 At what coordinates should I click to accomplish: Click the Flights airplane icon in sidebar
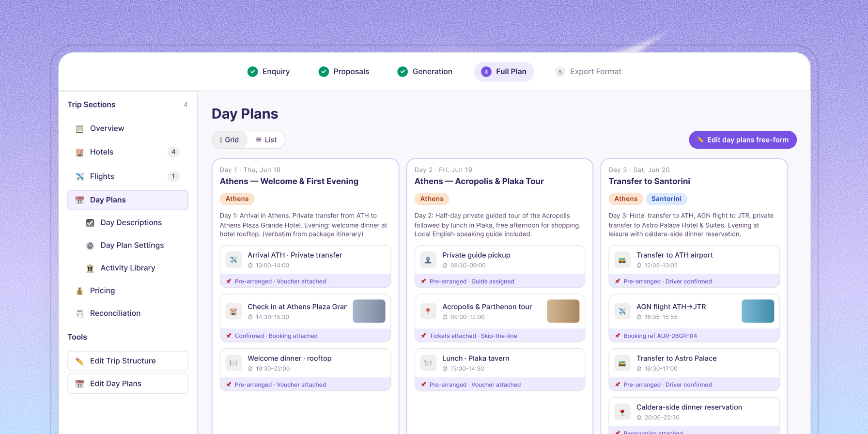79,176
